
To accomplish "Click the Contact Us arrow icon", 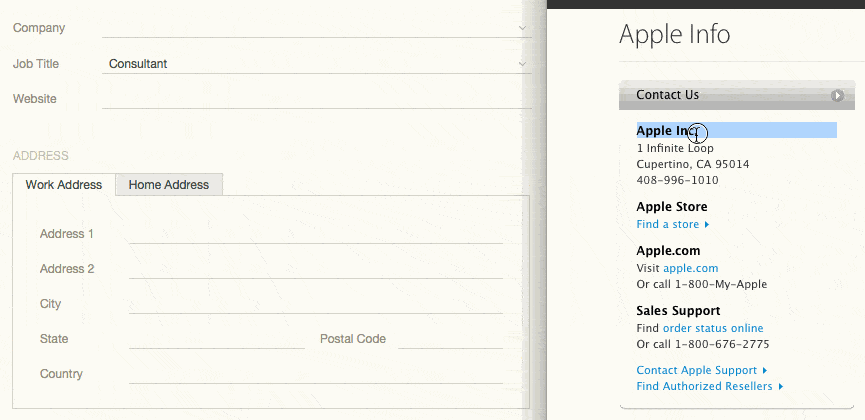I will tap(837, 96).
